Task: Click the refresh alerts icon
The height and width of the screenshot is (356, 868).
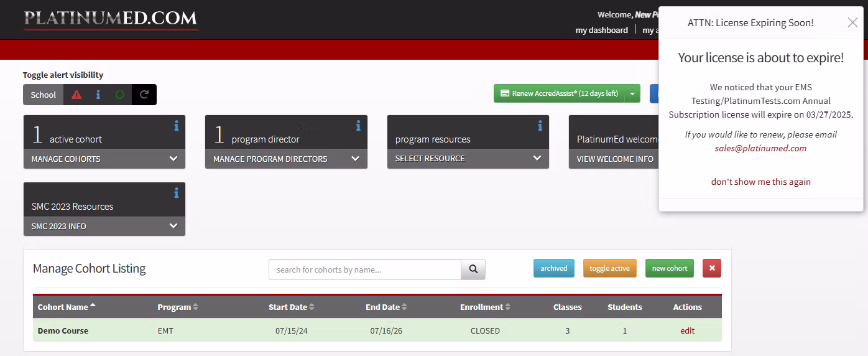Action: pos(144,95)
